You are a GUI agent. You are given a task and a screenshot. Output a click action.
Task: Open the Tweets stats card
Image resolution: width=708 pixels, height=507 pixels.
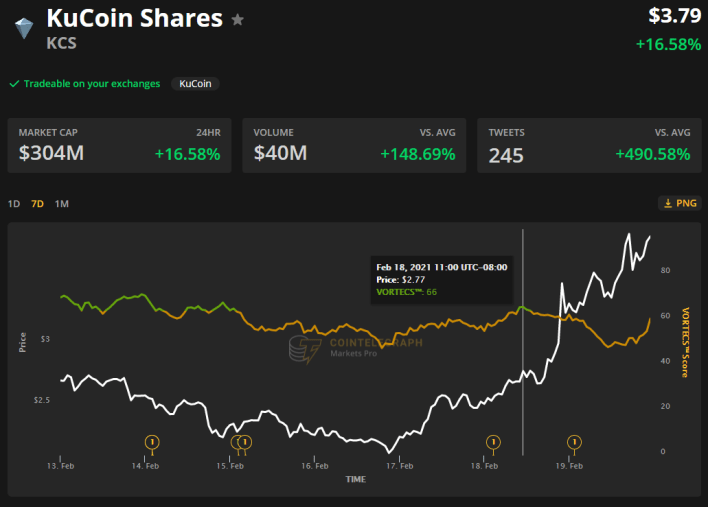coord(588,146)
